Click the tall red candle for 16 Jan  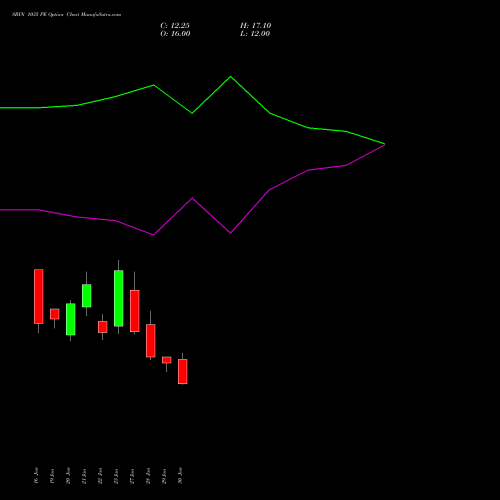[x=39, y=296]
